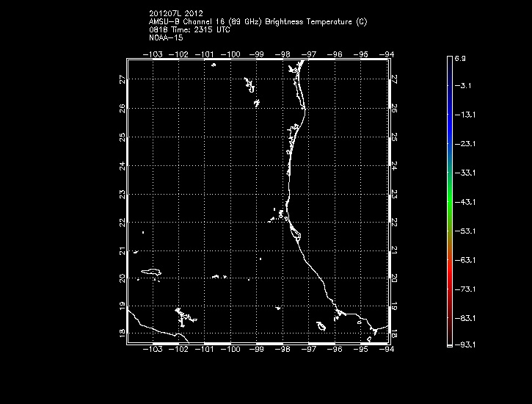532x404 pixels.
Task: Click the AMSU-B Channel 16 title line
Action: [258, 21]
